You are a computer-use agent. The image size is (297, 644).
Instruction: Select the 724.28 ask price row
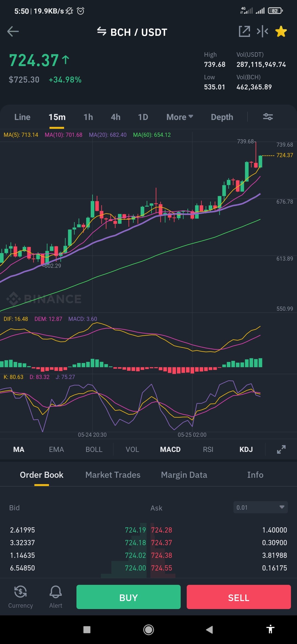(219, 530)
